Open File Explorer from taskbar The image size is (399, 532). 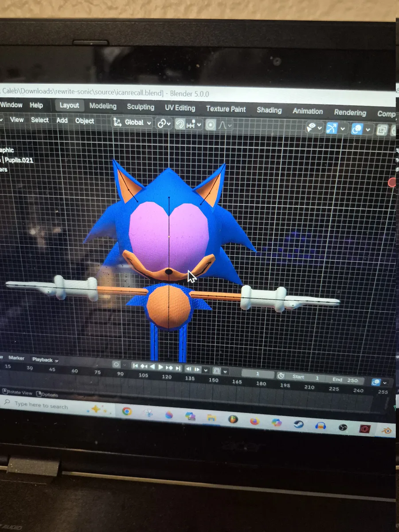click(211, 417)
